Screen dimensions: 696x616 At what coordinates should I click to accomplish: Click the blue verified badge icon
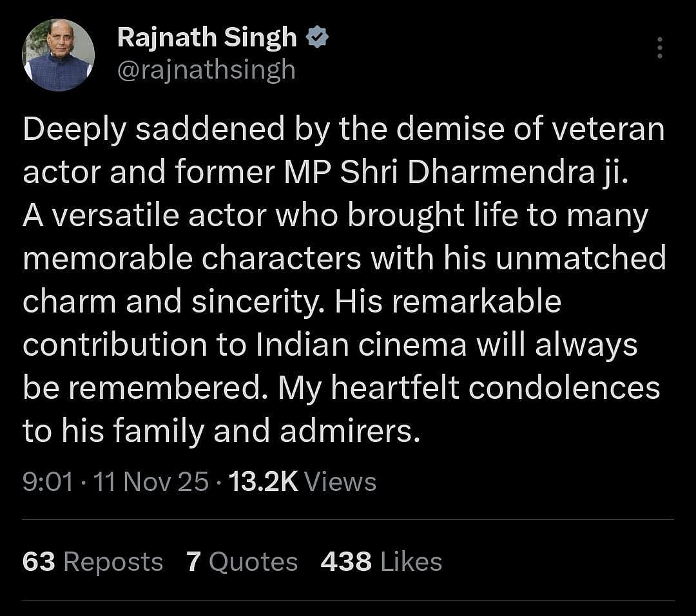point(318,39)
